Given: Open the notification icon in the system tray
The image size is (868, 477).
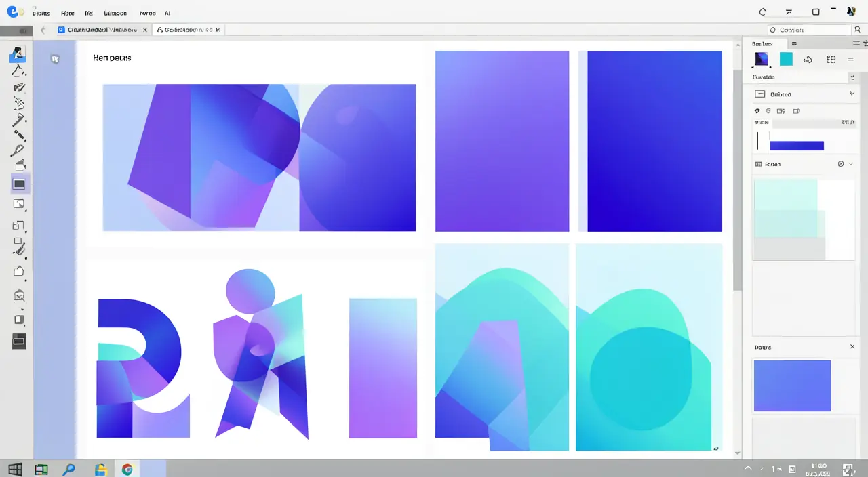Looking at the screenshot, I should 848,469.
